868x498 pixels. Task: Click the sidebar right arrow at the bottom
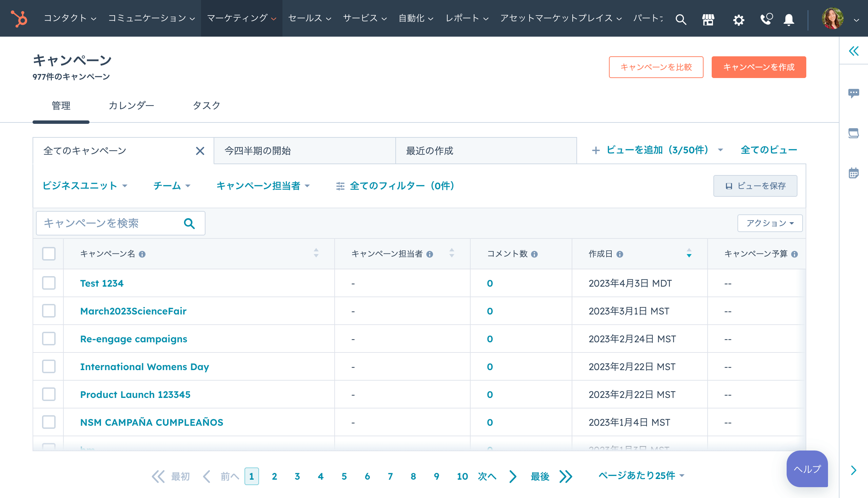coord(854,470)
